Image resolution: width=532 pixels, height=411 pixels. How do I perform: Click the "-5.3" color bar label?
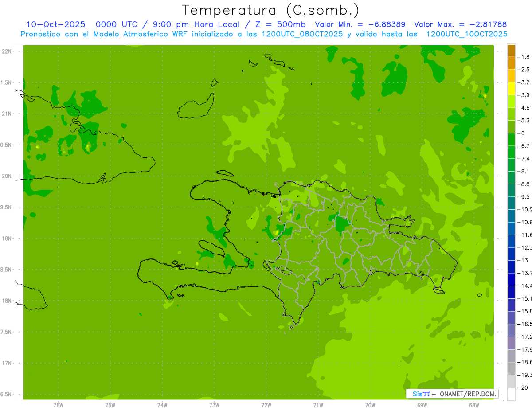coord(524,121)
